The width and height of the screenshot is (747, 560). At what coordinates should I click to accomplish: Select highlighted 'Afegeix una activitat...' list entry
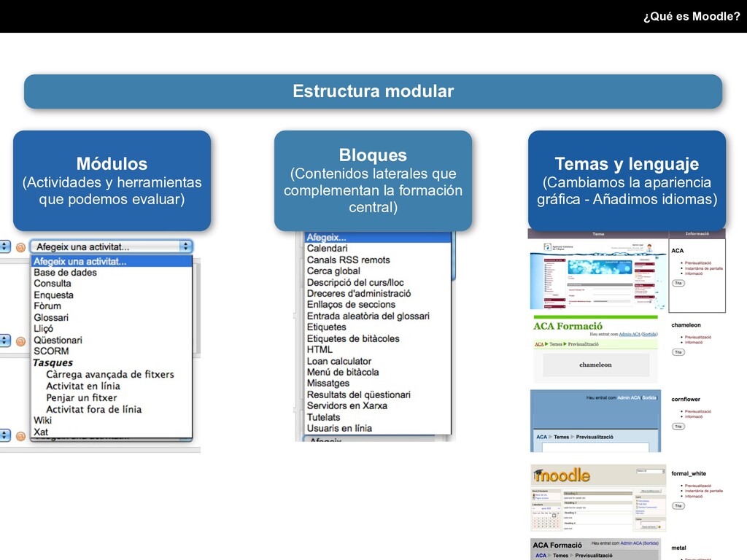pyautogui.click(x=112, y=262)
